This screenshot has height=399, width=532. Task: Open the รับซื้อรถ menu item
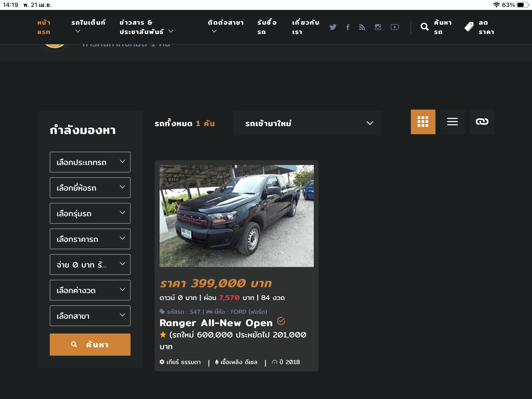click(x=267, y=27)
